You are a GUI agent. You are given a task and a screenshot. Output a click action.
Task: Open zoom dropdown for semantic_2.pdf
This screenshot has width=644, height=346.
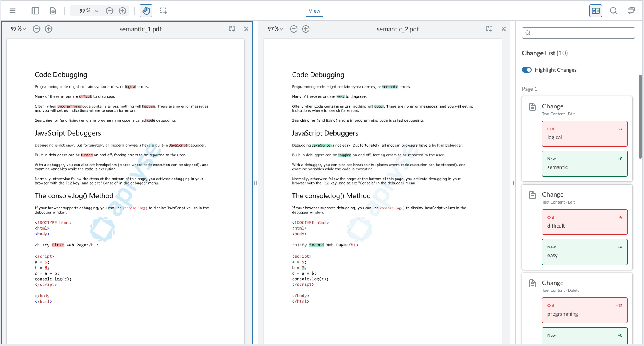tap(275, 29)
